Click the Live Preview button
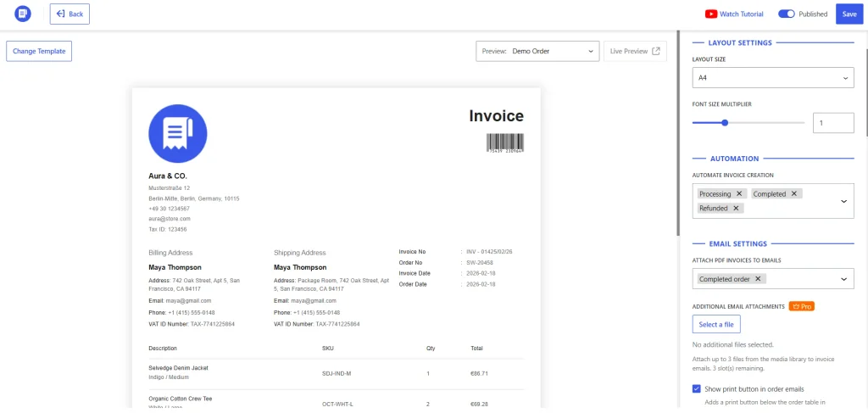Image resolution: width=868 pixels, height=413 pixels. 635,51
